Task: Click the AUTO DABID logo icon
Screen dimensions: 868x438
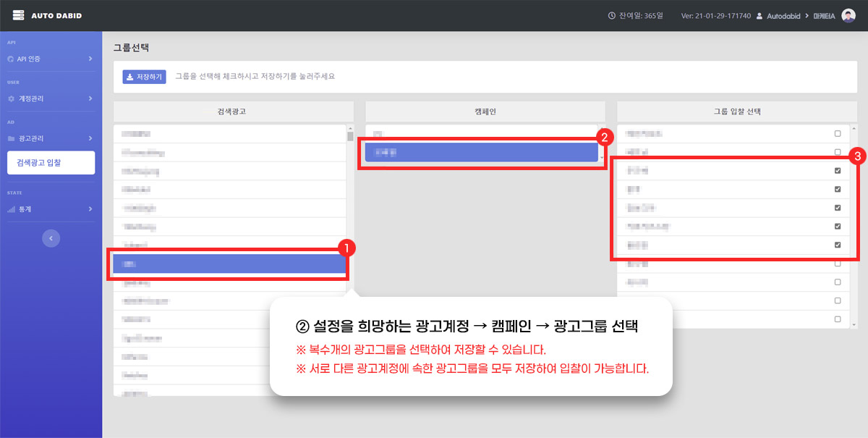Action: (x=19, y=15)
